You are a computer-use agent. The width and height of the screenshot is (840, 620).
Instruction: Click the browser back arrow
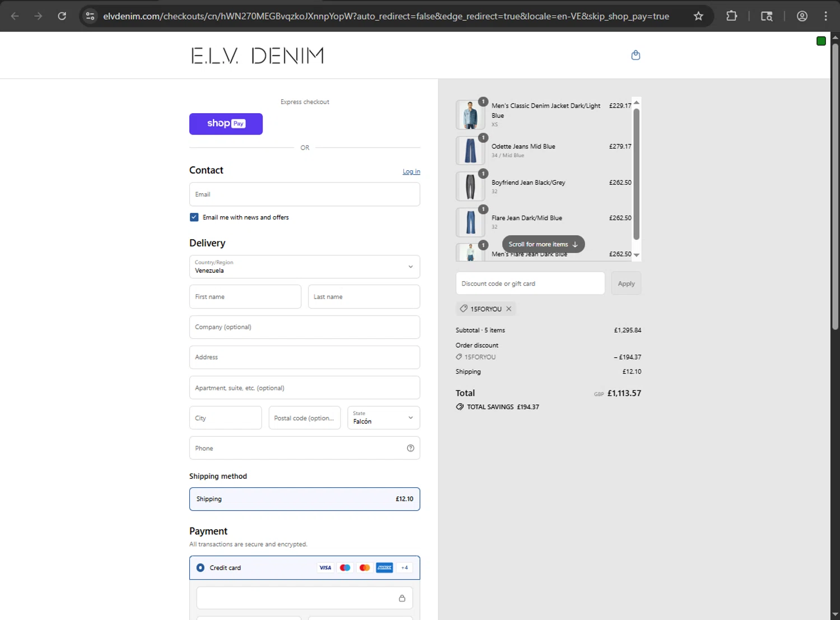pyautogui.click(x=15, y=16)
